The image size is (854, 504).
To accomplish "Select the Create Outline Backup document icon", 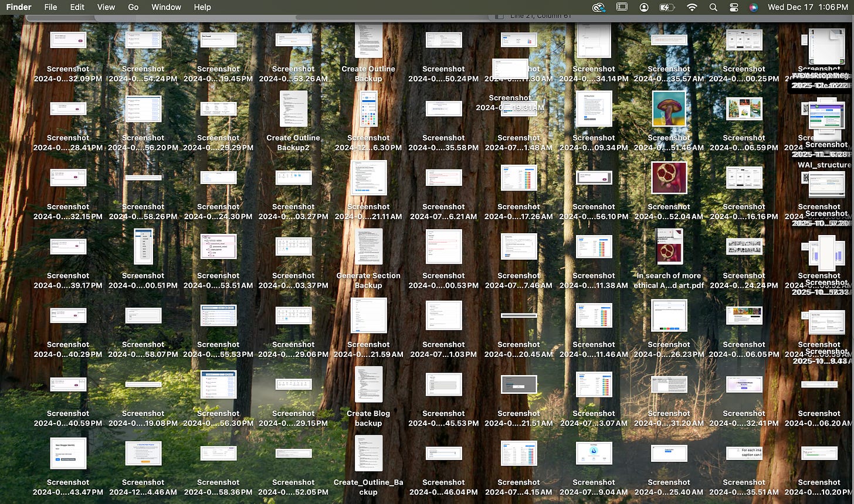I will coord(368,41).
